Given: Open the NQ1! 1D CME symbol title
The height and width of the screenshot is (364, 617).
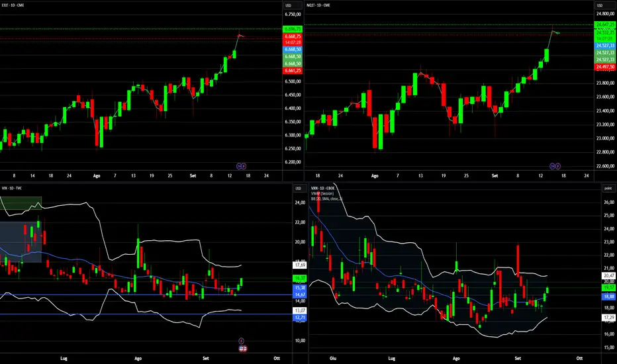Looking at the screenshot, I should [318, 5].
